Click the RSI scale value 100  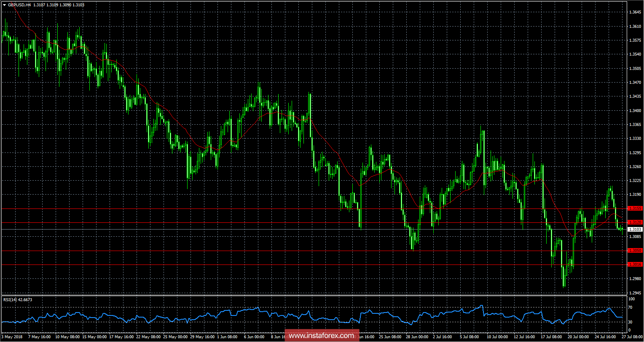pos(631,299)
